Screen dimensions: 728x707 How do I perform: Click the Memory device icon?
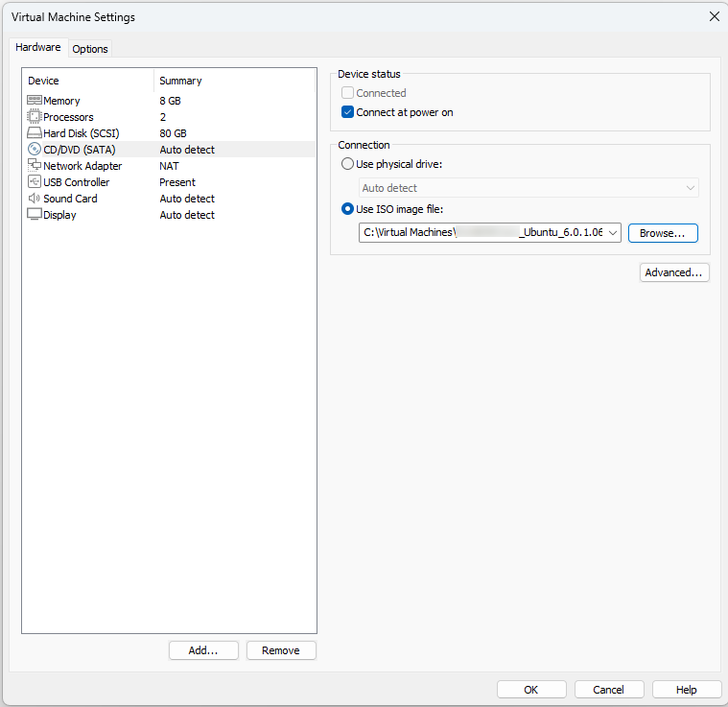[35, 101]
